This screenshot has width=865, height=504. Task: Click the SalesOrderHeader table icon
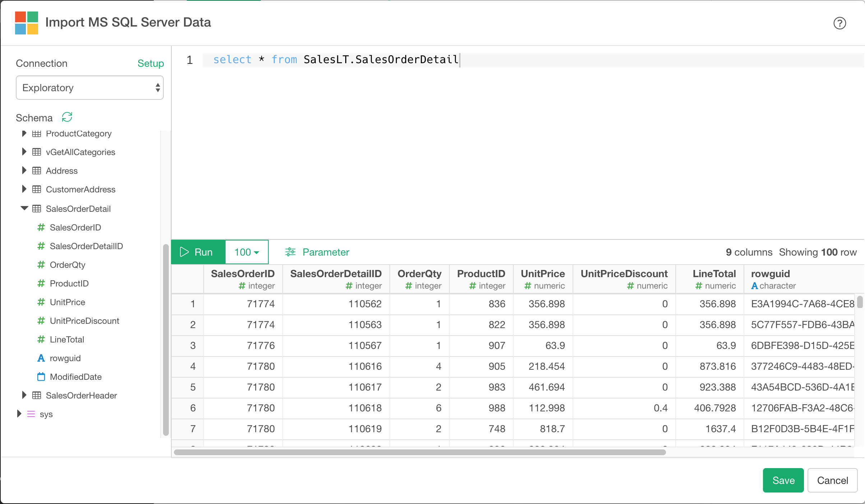click(37, 395)
